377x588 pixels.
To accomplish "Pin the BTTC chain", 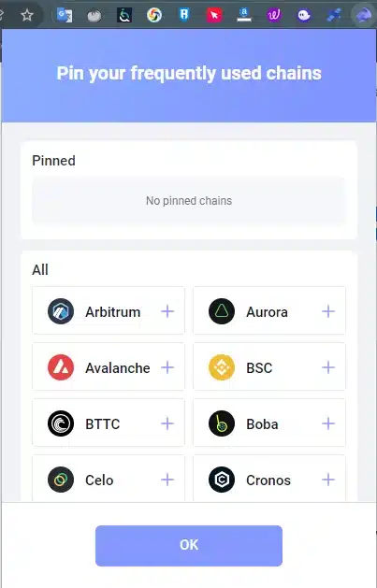I will (x=167, y=423).
